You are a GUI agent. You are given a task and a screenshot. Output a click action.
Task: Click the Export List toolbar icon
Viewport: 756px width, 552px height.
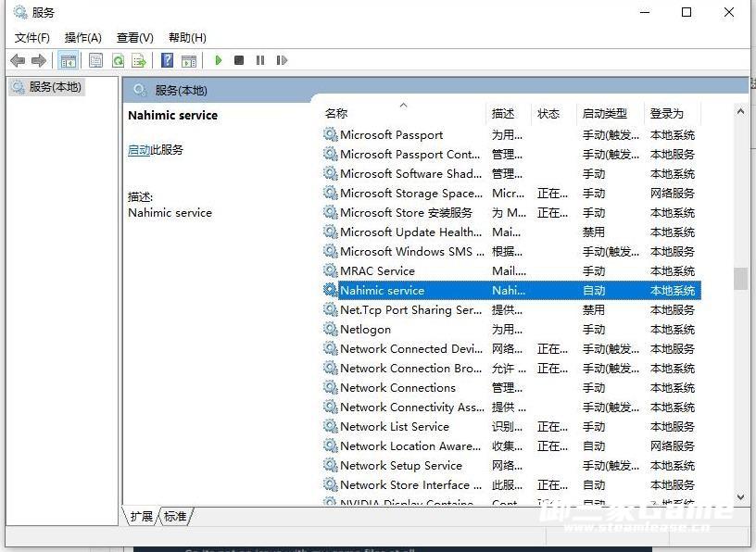pos(139,60)
